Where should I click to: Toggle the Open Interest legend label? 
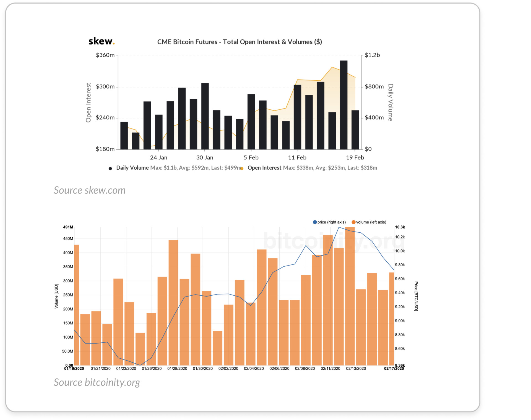(264, 168)
